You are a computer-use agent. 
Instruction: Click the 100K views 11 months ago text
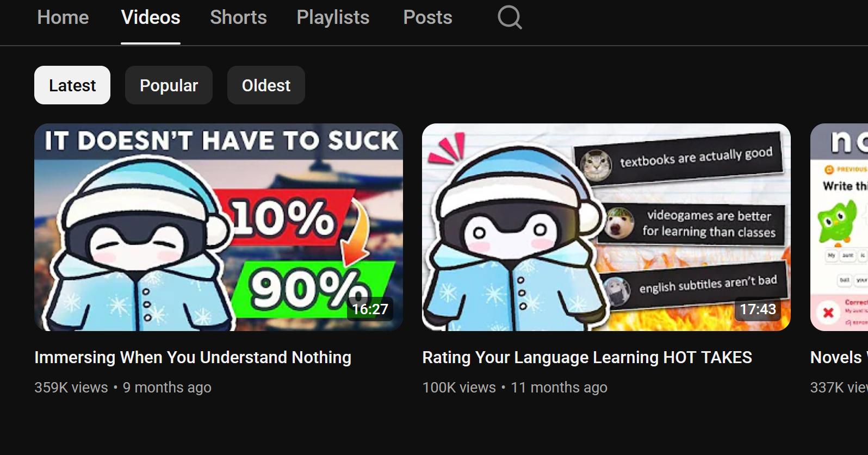514,388
